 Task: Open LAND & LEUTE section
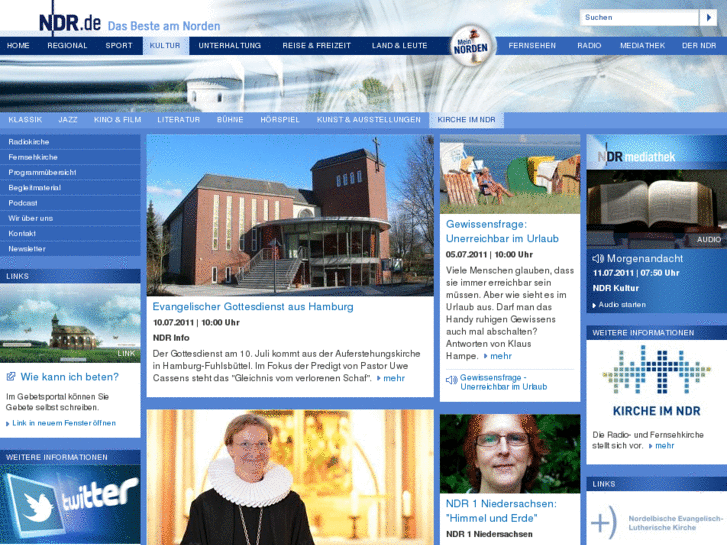pyautogui.click(x=399, y=45)
